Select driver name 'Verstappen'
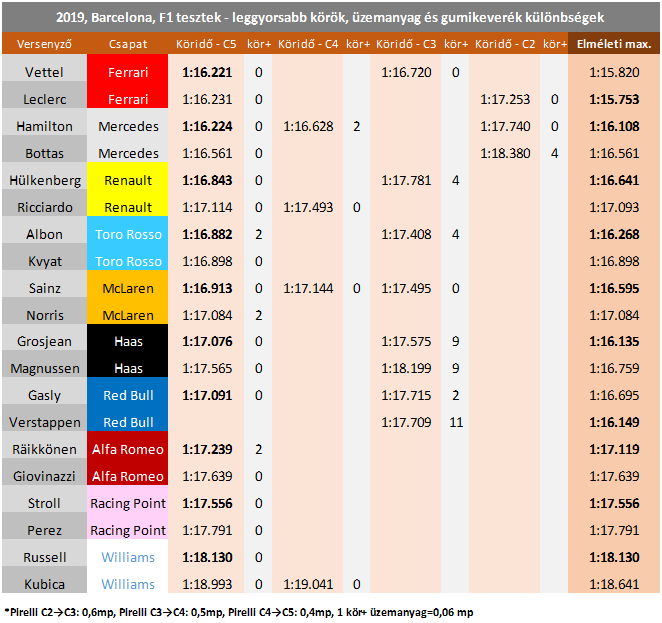Viewport: 662px width, 623px height. point(45,423)
